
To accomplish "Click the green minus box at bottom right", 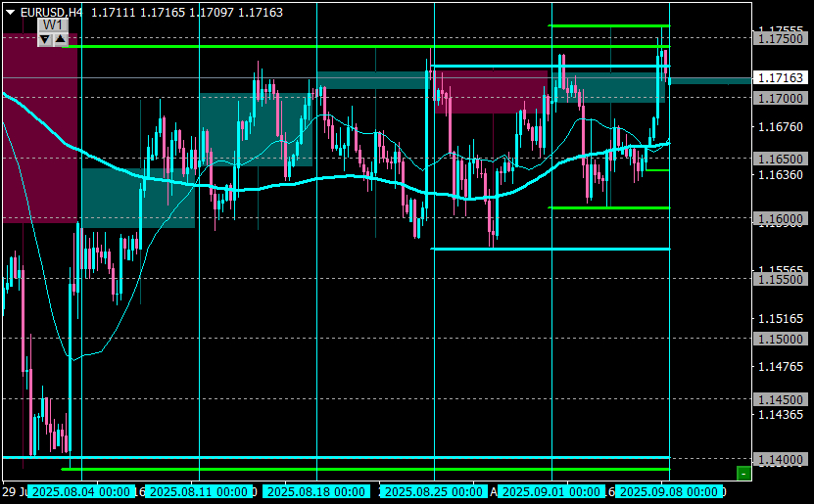I will [743, 474].
